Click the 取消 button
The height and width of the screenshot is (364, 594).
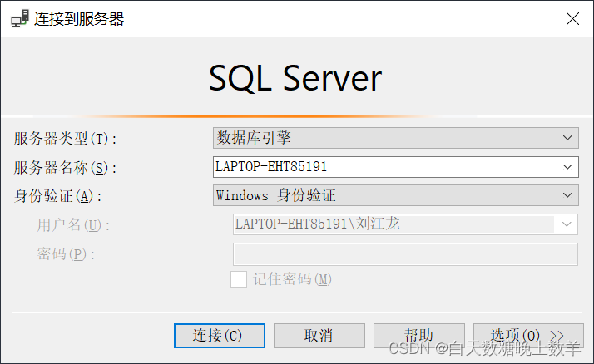319,336
